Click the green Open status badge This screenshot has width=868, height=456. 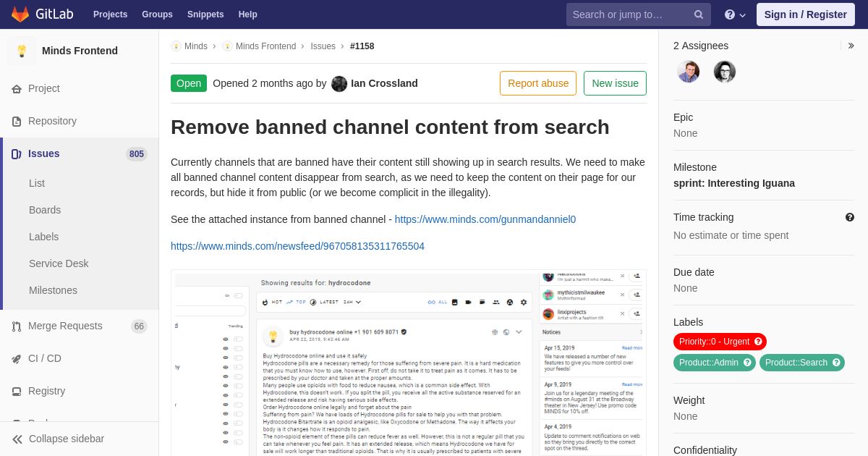(x=189, y=83)
